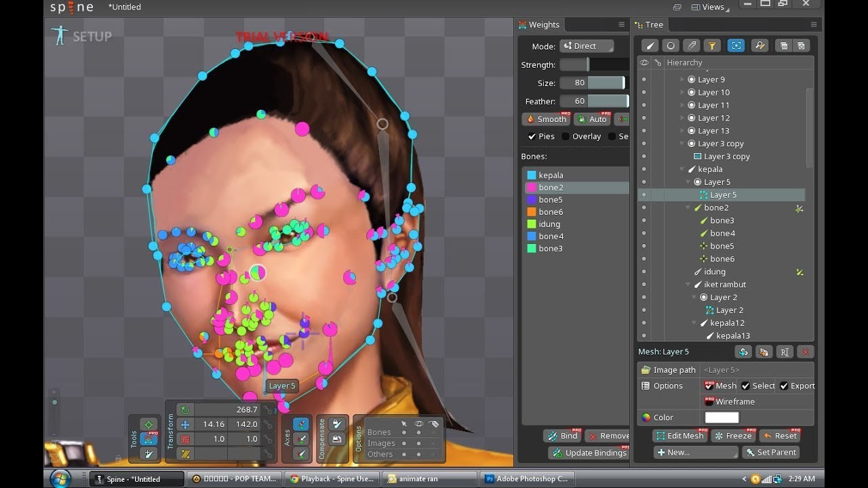Screen dimensions: 868x488
Task: Open the Mode dropdown set to Direct
Action: click(x=587, y=45)
